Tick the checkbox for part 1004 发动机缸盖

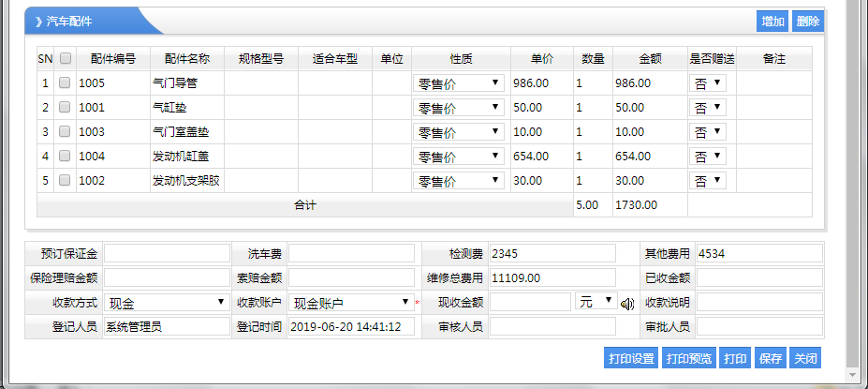click(x=65, y=157)
